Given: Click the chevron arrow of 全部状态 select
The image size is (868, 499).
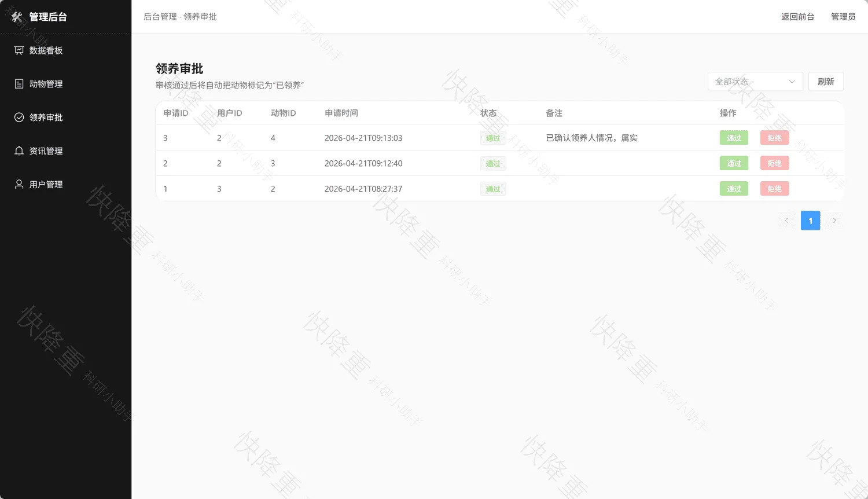Looking at the screenshot, I should 792,82.
